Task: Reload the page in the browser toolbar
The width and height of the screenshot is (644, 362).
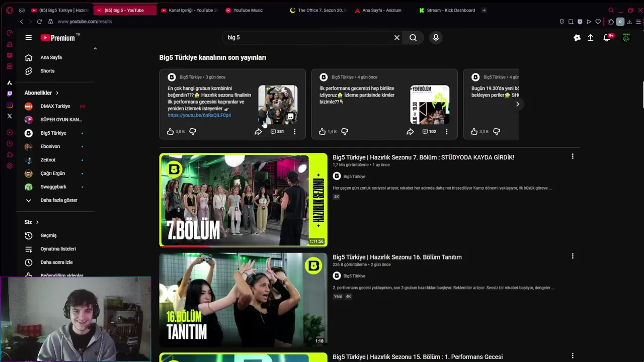Action: point(39,22)
